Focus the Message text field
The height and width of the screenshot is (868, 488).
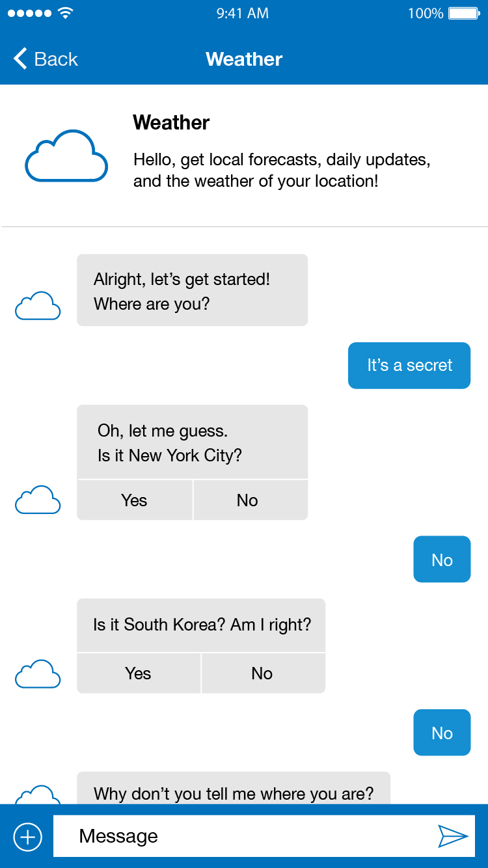click(241, 836)
